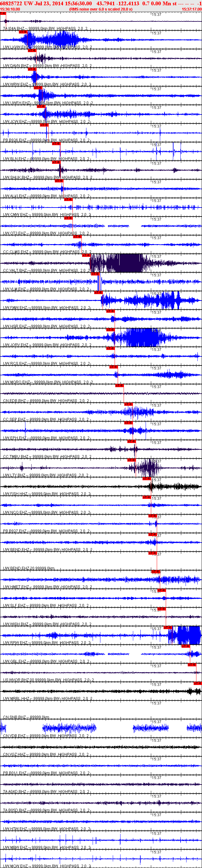
Task: Select the UW HMET EHZ station label
Action: tap(47, 587)
